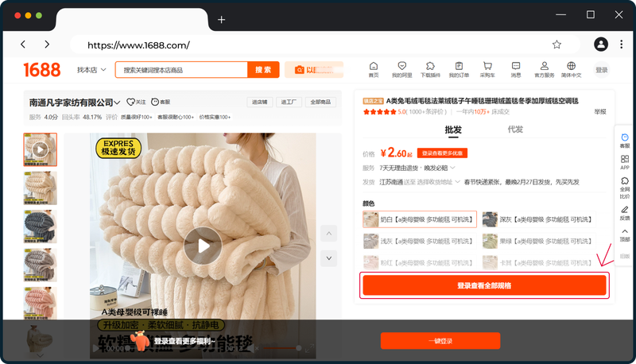Select the 果绿 color option
Image resolution: width=636 pixels, height=364 pixels.
click(539, 241)
